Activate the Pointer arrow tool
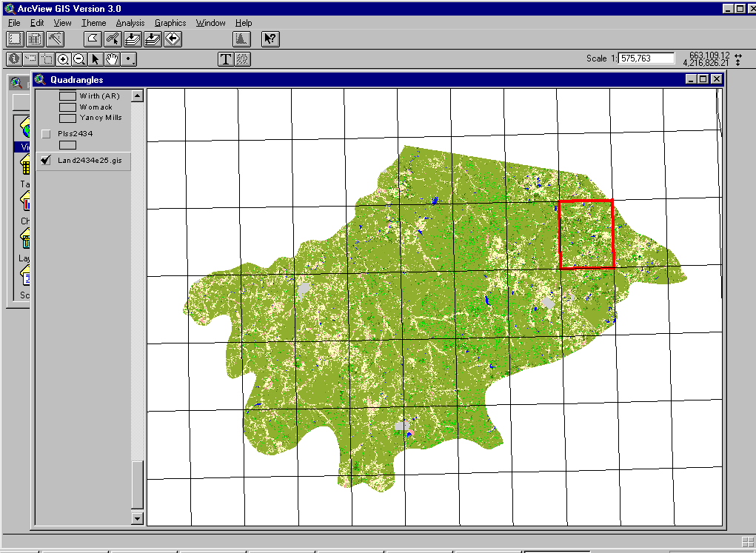The width and height of the screenshot is (756, 553). pyautogui.click(x=96, y=59)
